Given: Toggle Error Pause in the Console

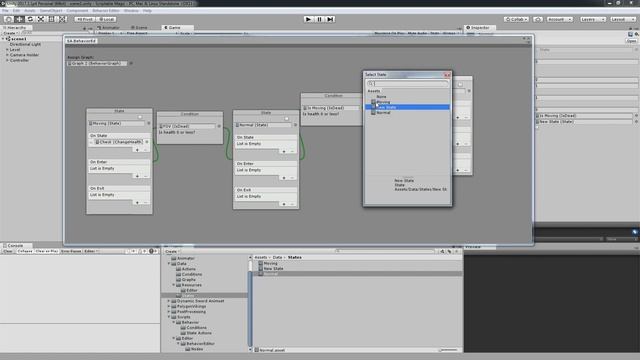Looking at the screenshot, I should pos(71,251).
